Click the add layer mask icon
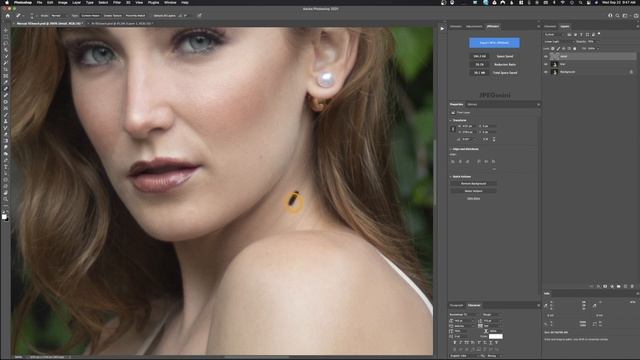The image size is (640, 360). point(605,287)
